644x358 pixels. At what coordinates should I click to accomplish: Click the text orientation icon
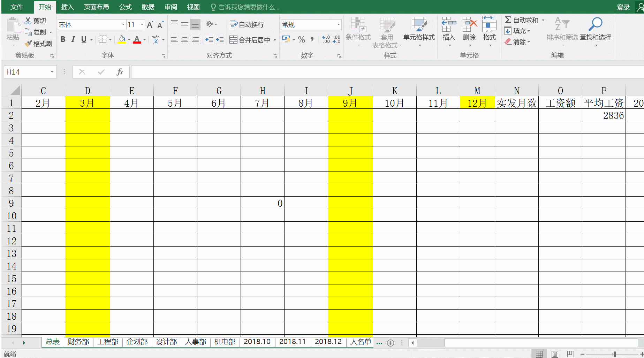coord(209,24)
